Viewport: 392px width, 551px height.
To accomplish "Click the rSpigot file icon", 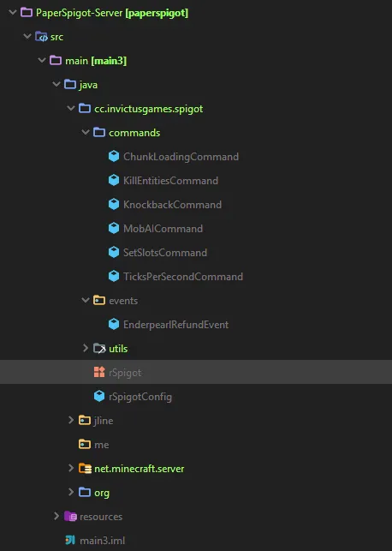I will tap(99, 372).
